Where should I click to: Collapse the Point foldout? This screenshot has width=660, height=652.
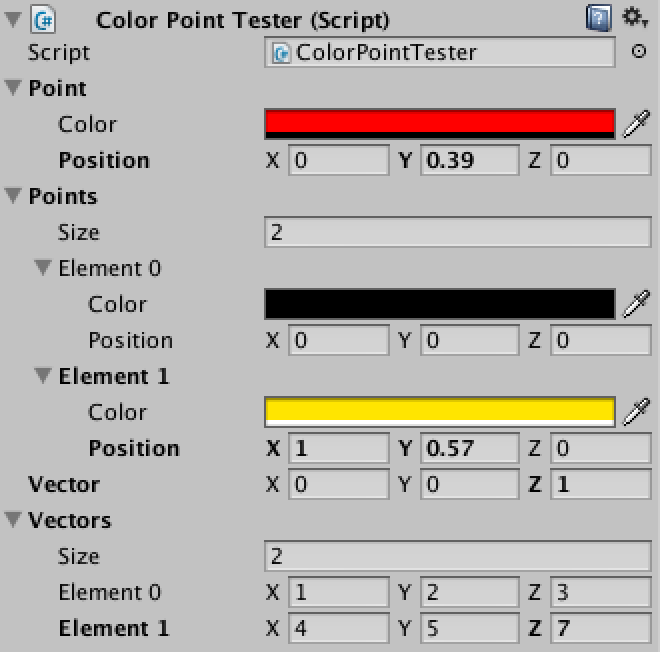(x=13, y=88)
